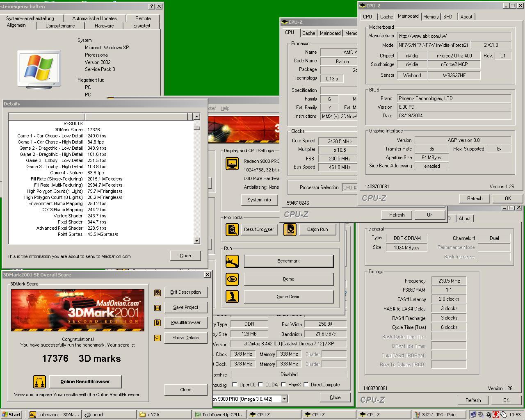The width and height of the screenshot is (525, 420).
Task: Open the Hardware tab in Systemeigenschaften
Action: [x=104, y=26]
